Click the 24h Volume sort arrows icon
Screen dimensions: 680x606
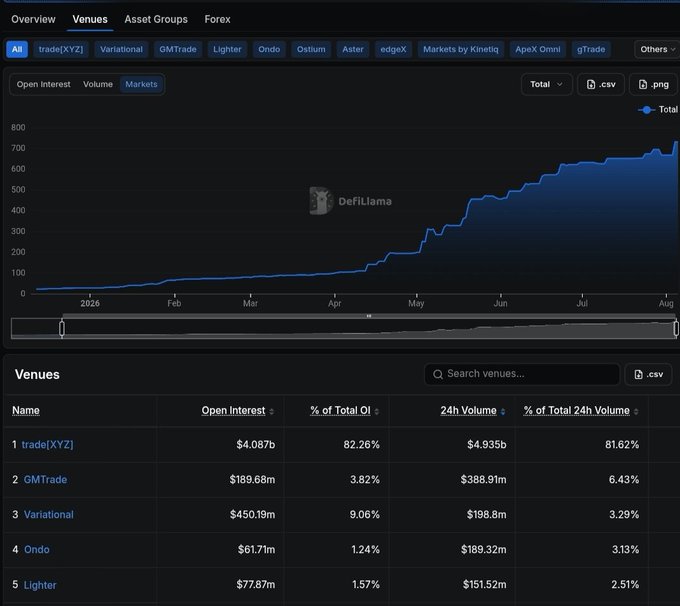pos(503,411)
